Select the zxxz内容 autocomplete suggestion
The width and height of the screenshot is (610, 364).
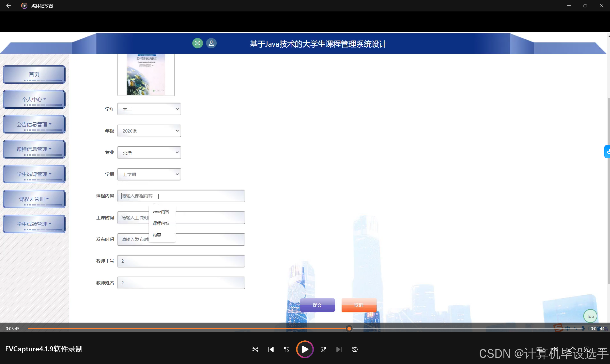[x=161, y=212]
